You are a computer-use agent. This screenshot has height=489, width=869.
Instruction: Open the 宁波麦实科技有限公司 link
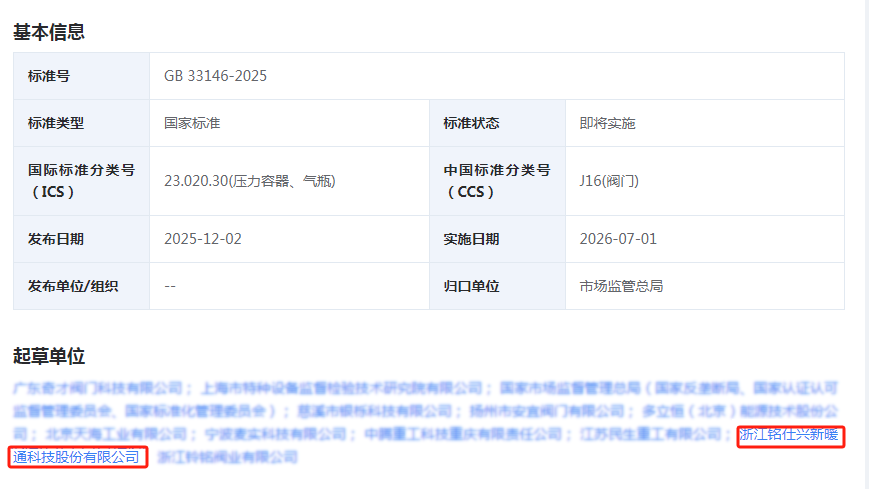[x=275, y=434]
